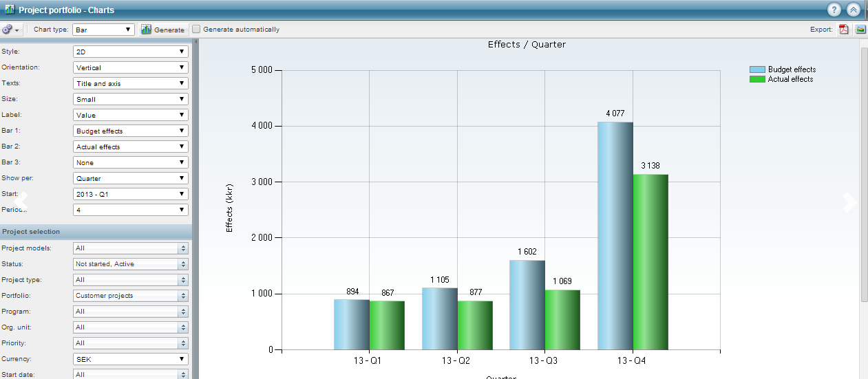The height and width of the screenshot is (379, 868).
Task: Click Actual effects legend green swatch
Action: coord(757,79)
